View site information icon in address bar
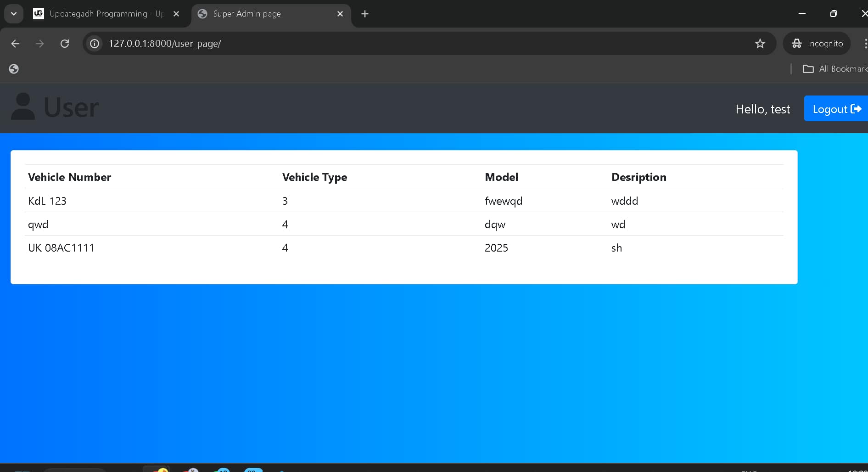868x472 pixels. coord(95,44)
